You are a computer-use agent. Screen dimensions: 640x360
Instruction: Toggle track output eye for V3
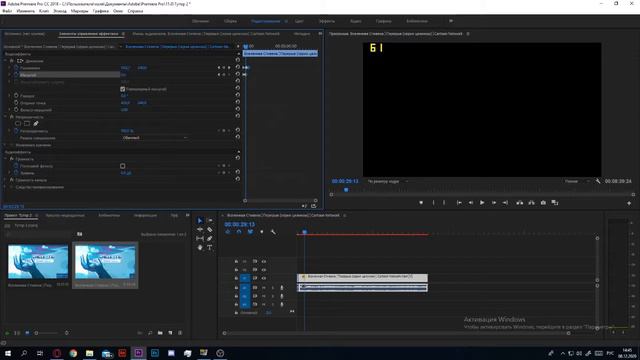pos(264,261)
